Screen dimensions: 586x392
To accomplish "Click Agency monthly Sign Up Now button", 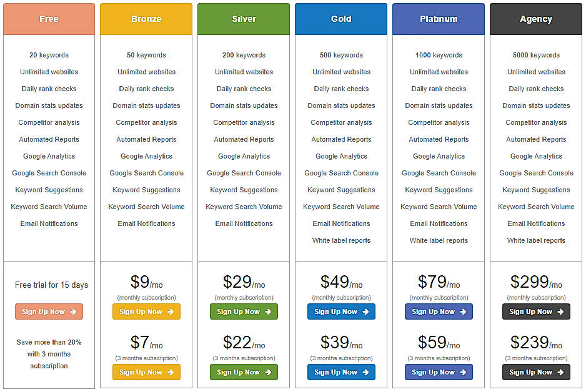I will pyautogui.click(x=536, y=311).
